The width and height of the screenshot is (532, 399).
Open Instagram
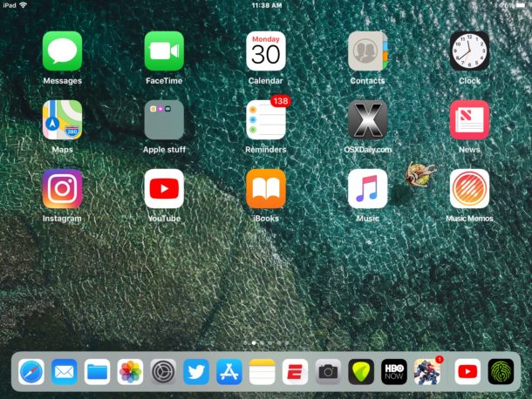63,188
